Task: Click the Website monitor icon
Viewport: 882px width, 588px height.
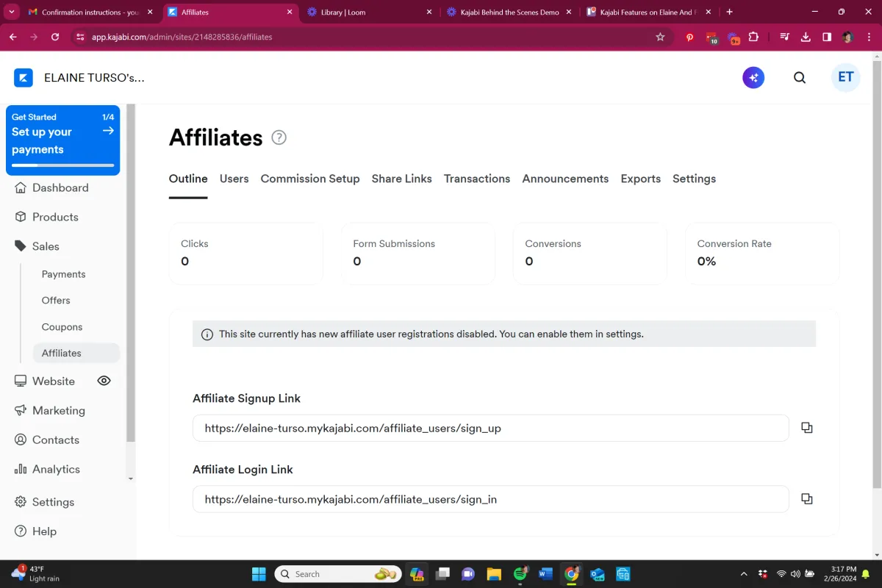Action: 21,381
